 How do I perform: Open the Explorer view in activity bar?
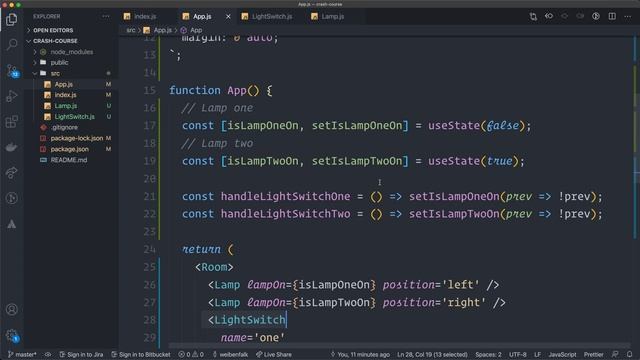pyautogui.click(x=11, y=19)
